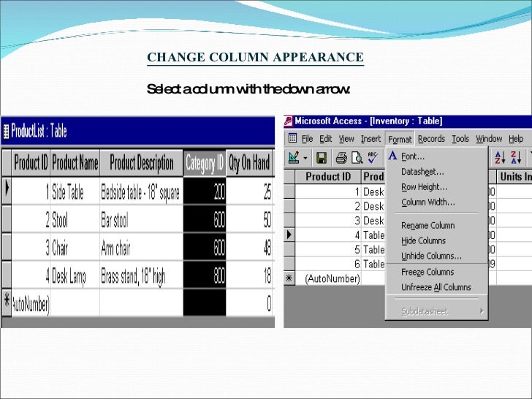Click the Spelling check ABC icon
The width and height of the screenshot is (532, 399).
pos(373,157)
